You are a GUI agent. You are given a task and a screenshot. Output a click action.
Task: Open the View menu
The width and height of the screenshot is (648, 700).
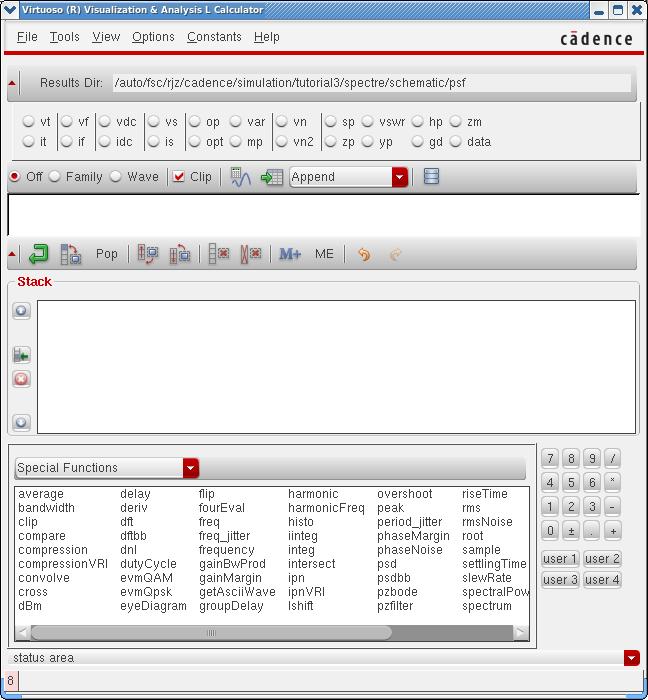106,37
